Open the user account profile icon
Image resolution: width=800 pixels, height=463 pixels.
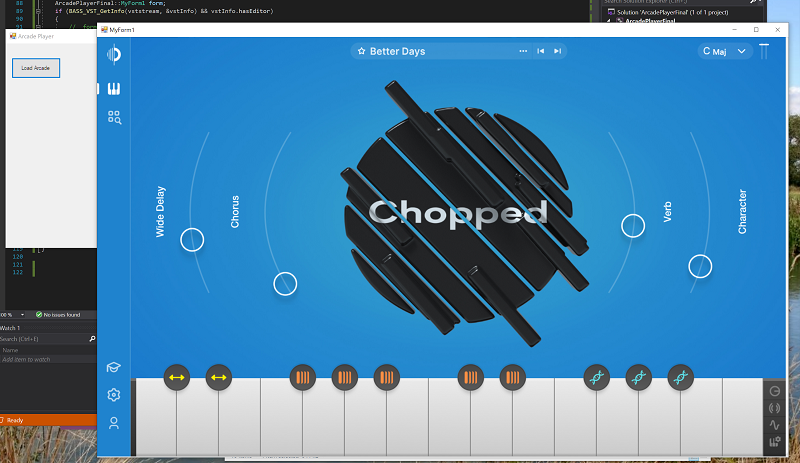114,423
